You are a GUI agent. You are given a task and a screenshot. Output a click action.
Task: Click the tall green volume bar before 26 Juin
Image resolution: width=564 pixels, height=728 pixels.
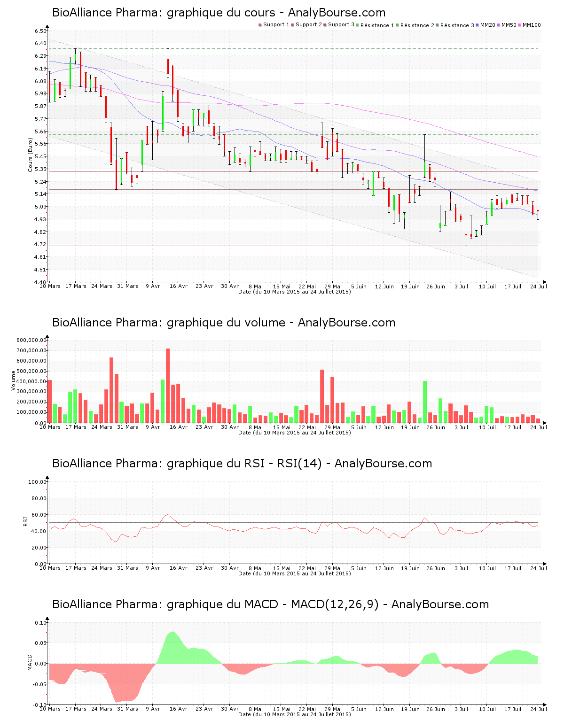(425, 402)
